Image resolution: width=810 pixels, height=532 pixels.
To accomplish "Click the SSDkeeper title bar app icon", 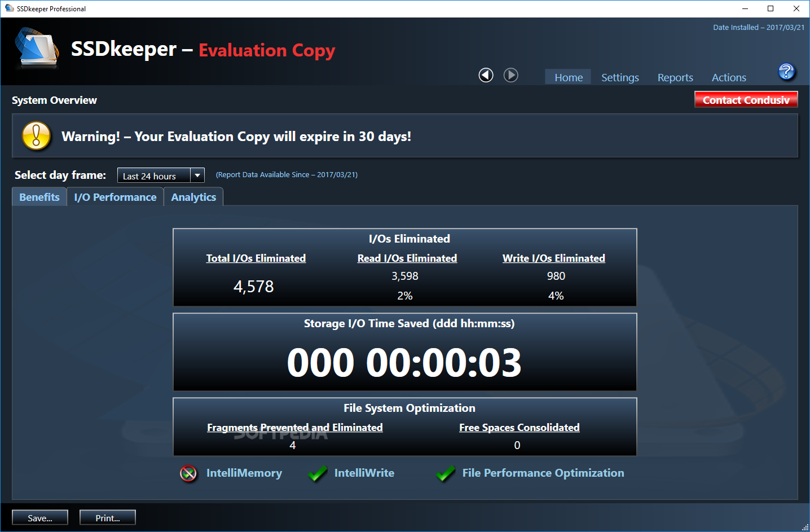I will (9, 8).
